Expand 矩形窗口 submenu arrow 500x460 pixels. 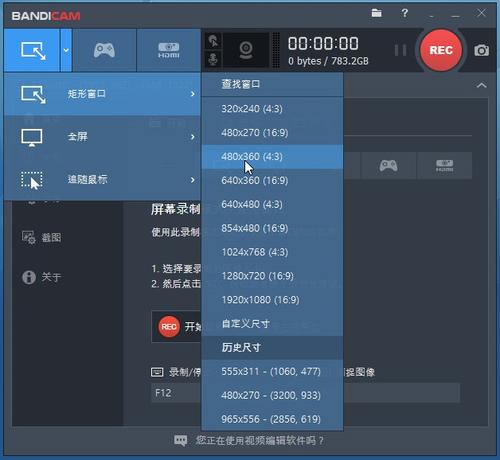click(x=193, y=94)
